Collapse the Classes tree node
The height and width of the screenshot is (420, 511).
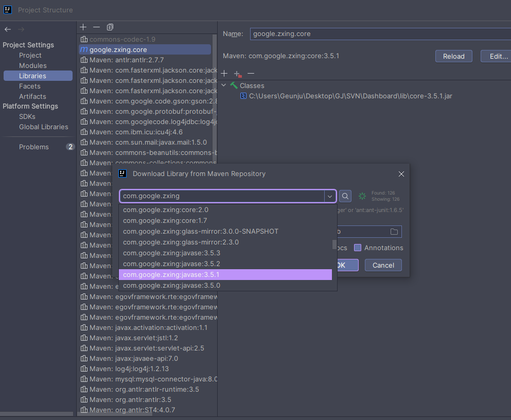[x=223, y=85]
